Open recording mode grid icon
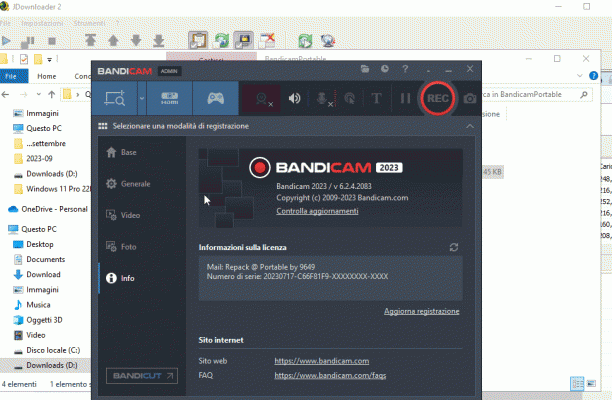The height and width of the screenshot is (400, 612). [x=103, y=126]
